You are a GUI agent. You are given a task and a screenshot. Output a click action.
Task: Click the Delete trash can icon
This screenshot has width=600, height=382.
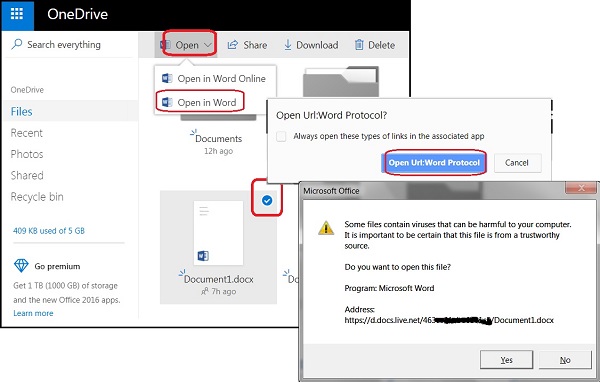point(359,45)
